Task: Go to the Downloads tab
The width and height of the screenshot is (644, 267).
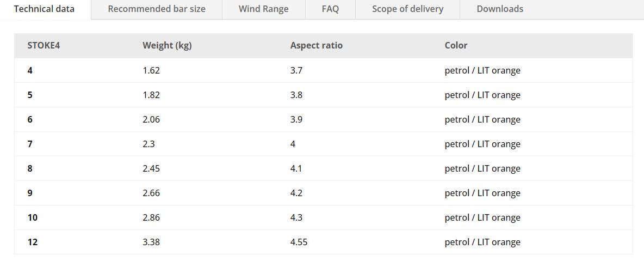Action: pos(500,9)
